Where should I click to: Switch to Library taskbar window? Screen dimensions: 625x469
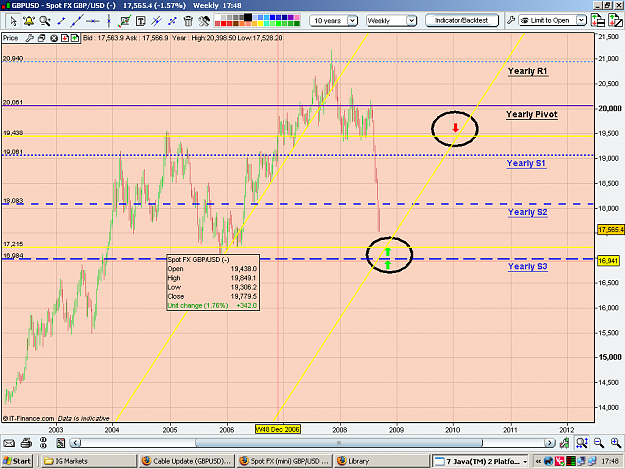(382, 461)
